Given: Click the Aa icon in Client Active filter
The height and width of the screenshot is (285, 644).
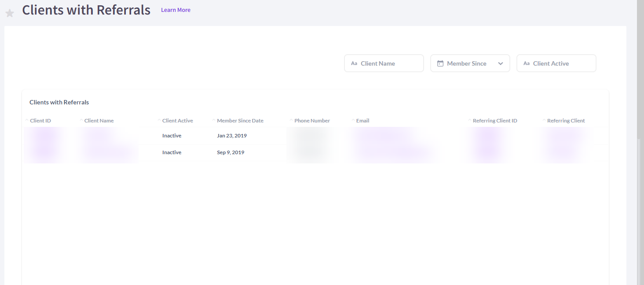Looking at the screenshot, I should (527, 63).
